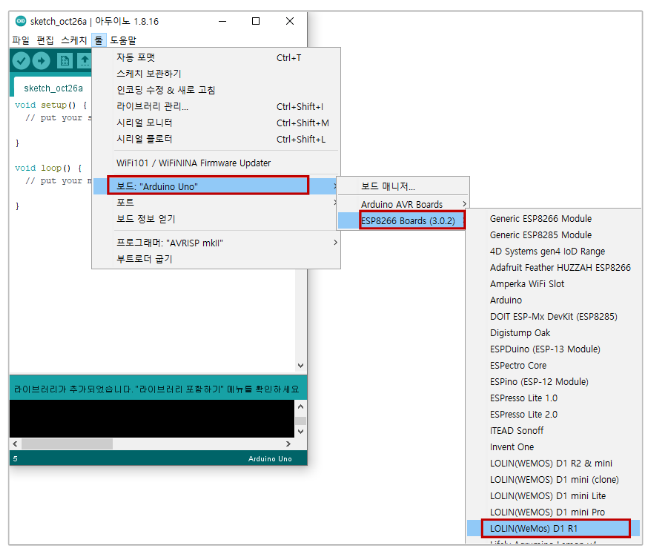Image resolution: width=649 pixels, height=551 pixels.
Task: Close the Arduino IDE window
Action: (x=290, y=21)
